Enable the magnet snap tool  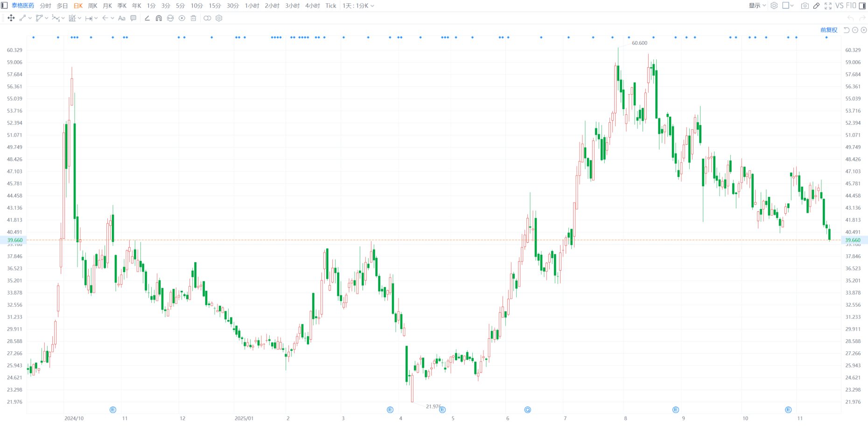pos(159,18)
